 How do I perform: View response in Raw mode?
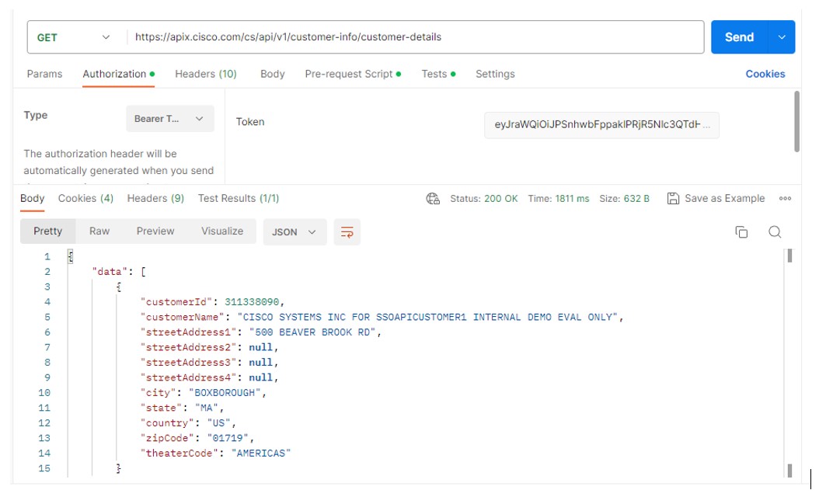point(99,231)
